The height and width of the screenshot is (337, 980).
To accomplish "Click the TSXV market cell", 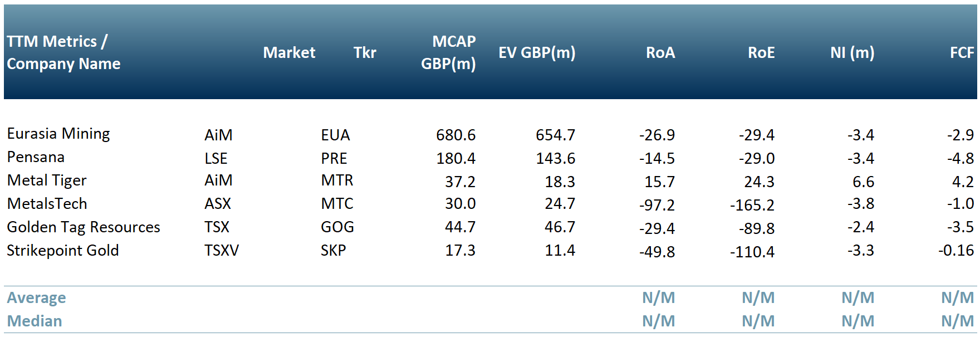I will (x=222, y=251).
